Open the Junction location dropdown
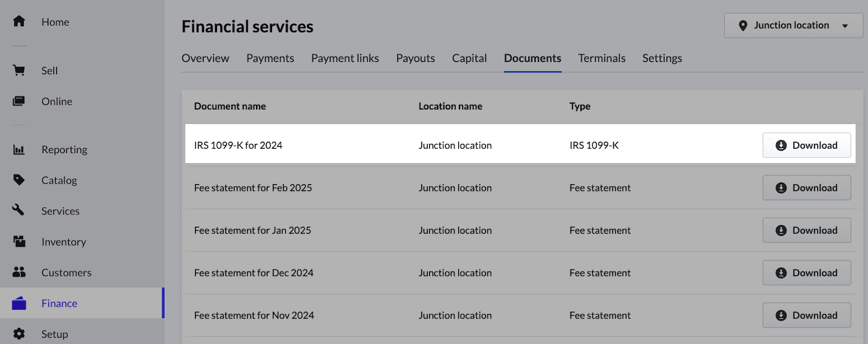Screen dimensions: 868x344 [794, 26]
